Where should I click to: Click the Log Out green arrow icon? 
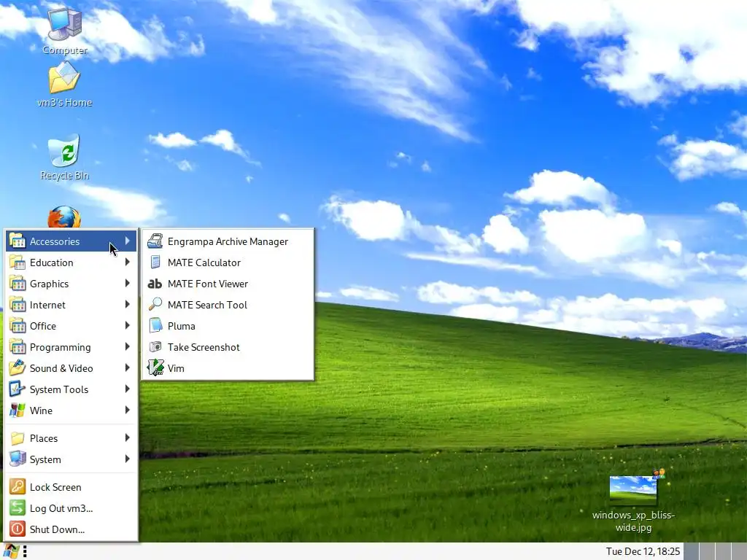pos(18,508)
